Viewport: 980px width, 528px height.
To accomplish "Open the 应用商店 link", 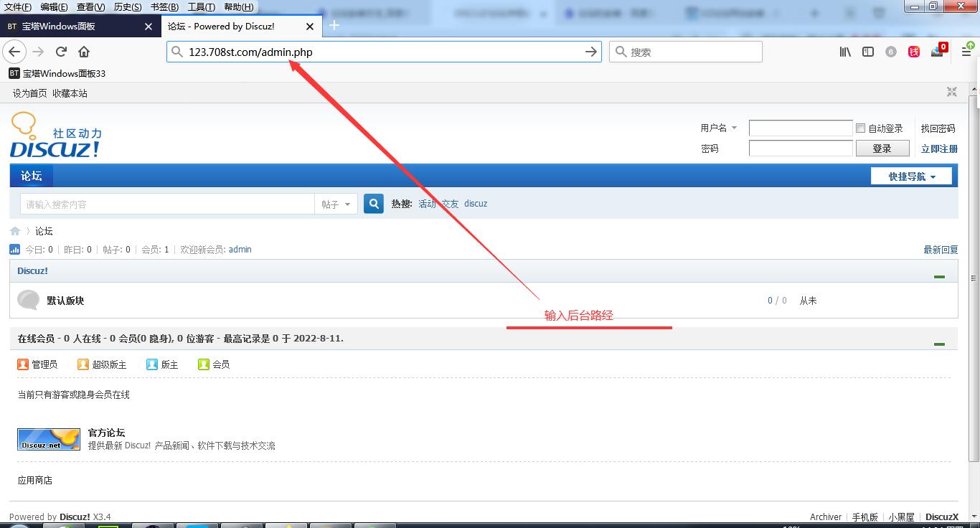I will coord(35,480).
